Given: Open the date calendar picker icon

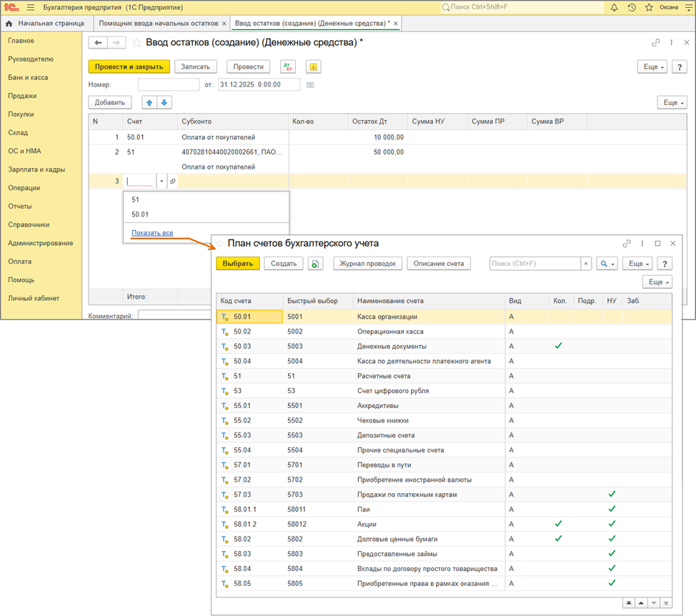Looking at the screenshot, I should pos(309,85).
